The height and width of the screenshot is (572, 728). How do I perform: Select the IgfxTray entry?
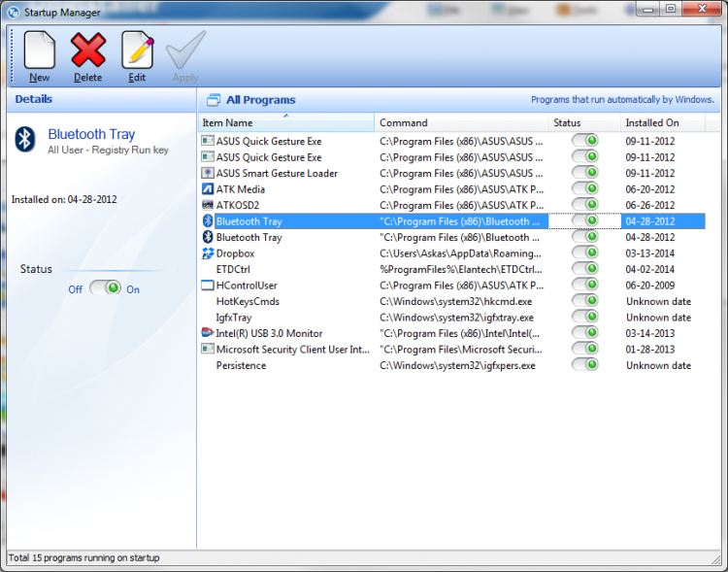coord(234,318)
